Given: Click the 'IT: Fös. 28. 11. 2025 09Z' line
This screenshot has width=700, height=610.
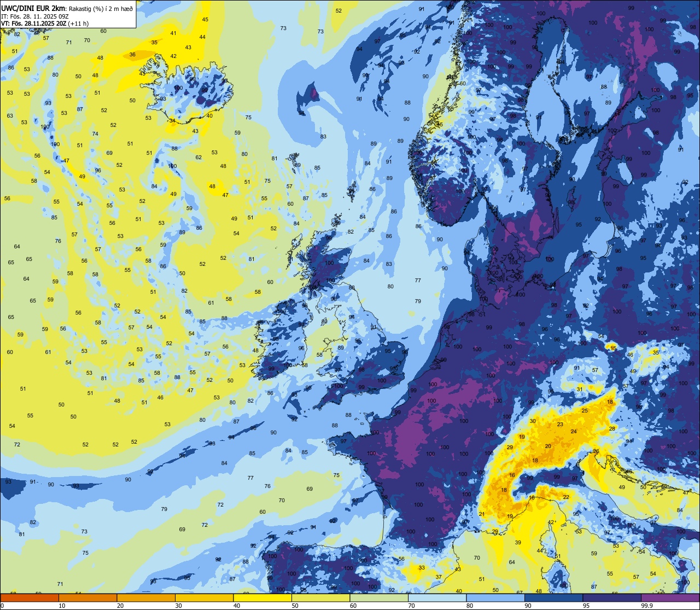Looking at the screenshot, I should pyautogui.click(x=35, y=16).
